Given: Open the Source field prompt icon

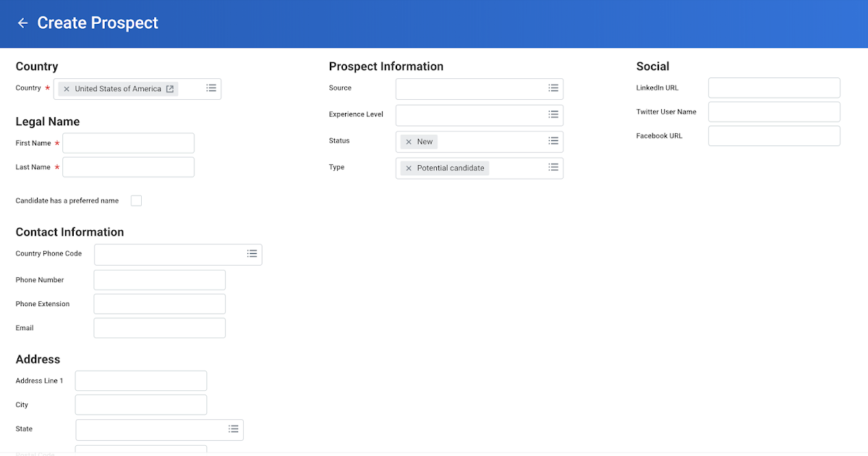Looking at the screenshot, I should tap(553, 88).
